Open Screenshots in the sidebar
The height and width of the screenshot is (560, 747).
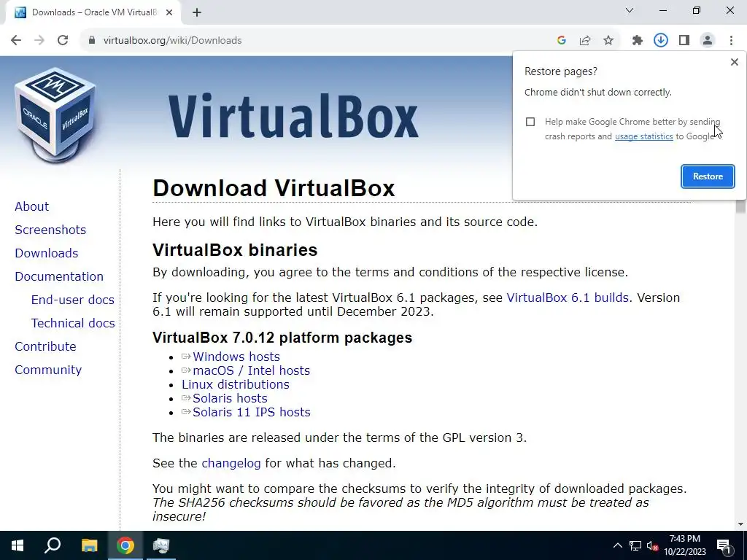pos(50,230)
